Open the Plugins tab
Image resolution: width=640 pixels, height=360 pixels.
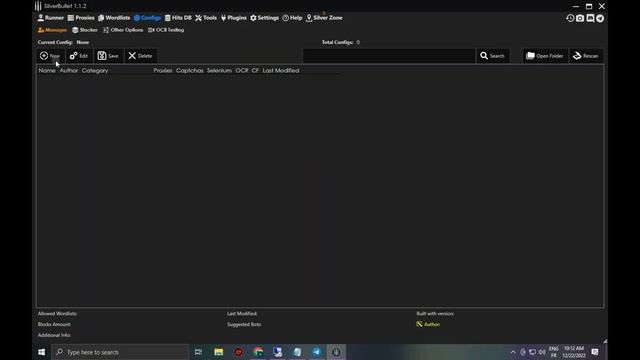233,18
